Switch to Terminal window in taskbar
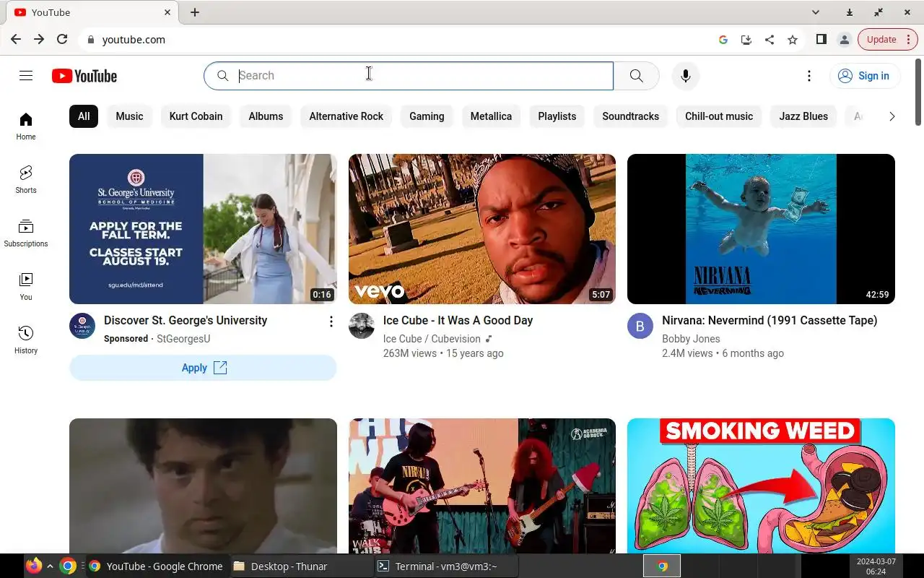 point(446,566)
